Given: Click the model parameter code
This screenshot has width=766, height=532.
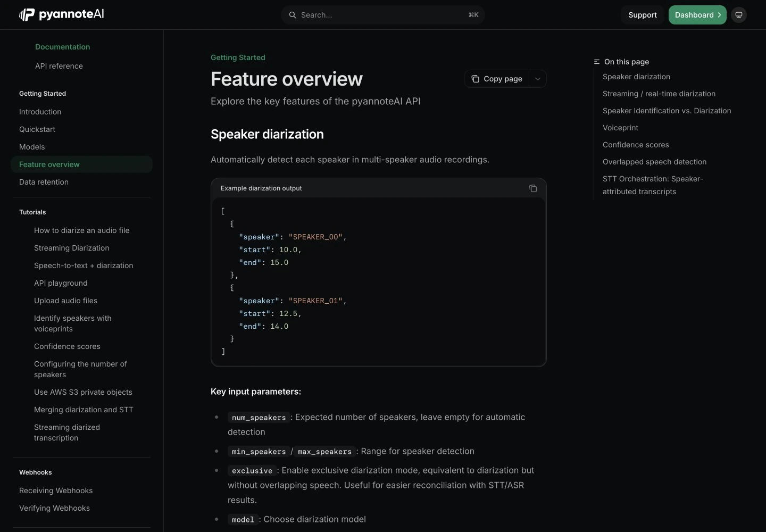Looking at the screenshot, I should 243,520.
